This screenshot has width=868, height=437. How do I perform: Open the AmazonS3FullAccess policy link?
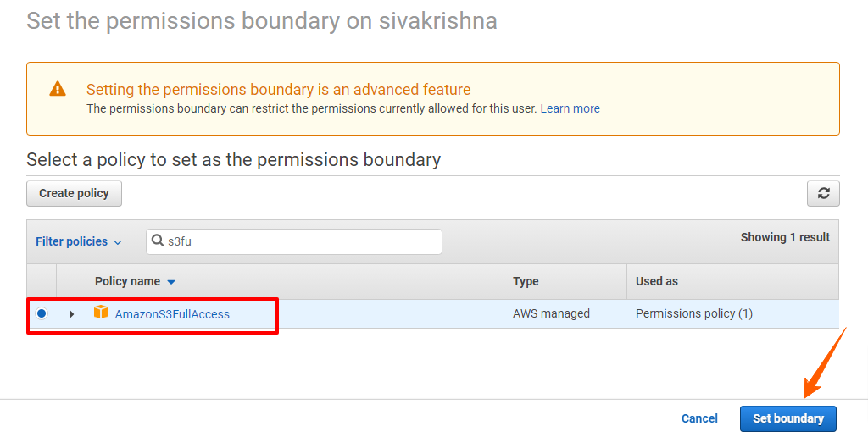pyautogui.click(x=172, y=314)
